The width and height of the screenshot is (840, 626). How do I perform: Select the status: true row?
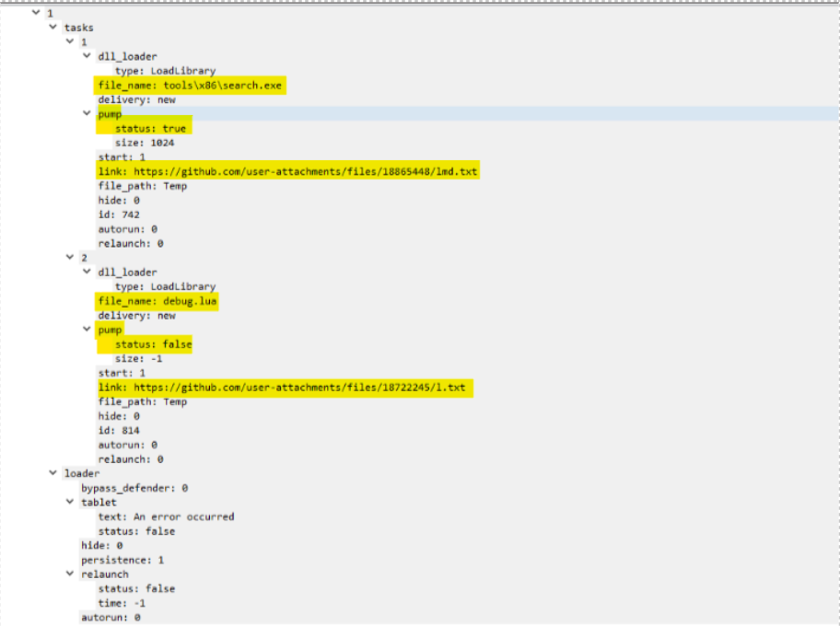(x=150, y=129)
